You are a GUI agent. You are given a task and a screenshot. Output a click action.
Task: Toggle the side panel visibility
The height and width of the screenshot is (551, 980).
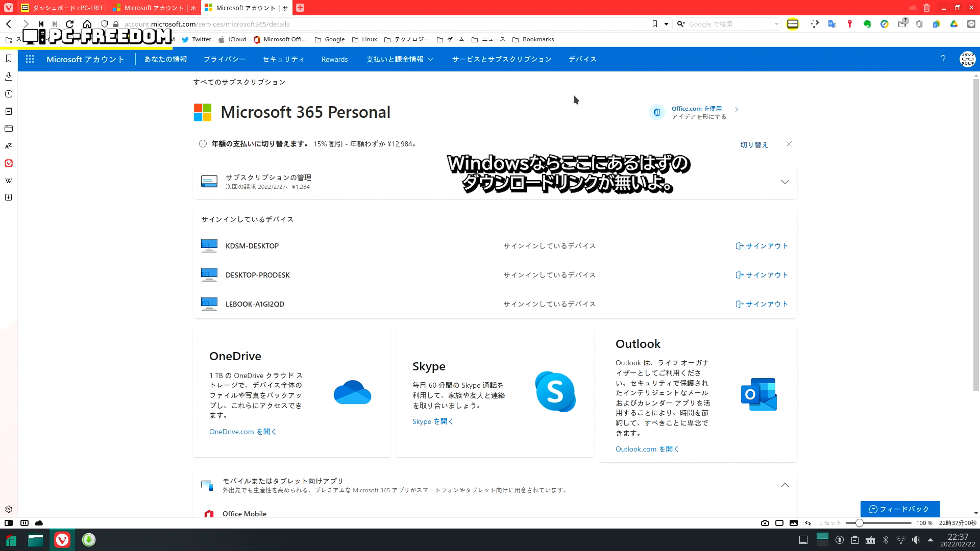(9, 523)
